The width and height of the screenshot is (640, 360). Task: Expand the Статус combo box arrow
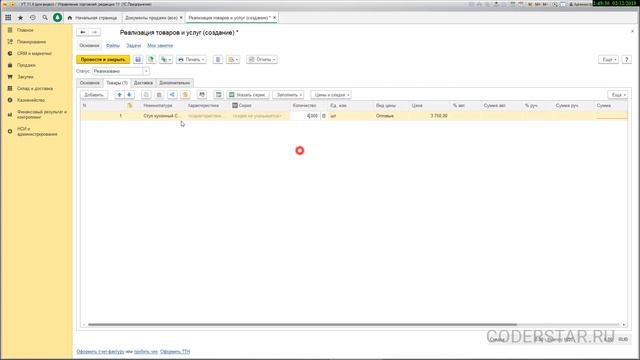pos(146,71)
